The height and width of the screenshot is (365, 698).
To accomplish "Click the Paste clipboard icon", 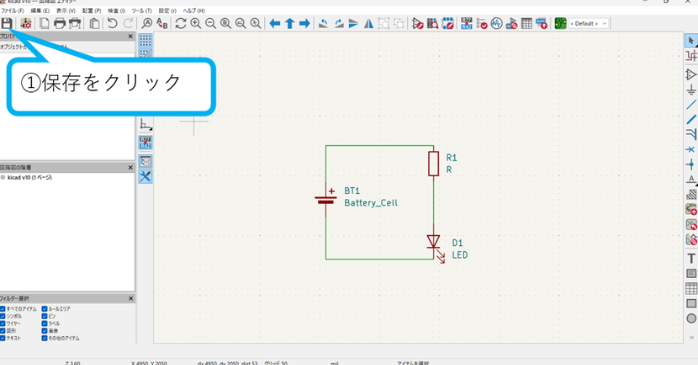I will 94,23.
